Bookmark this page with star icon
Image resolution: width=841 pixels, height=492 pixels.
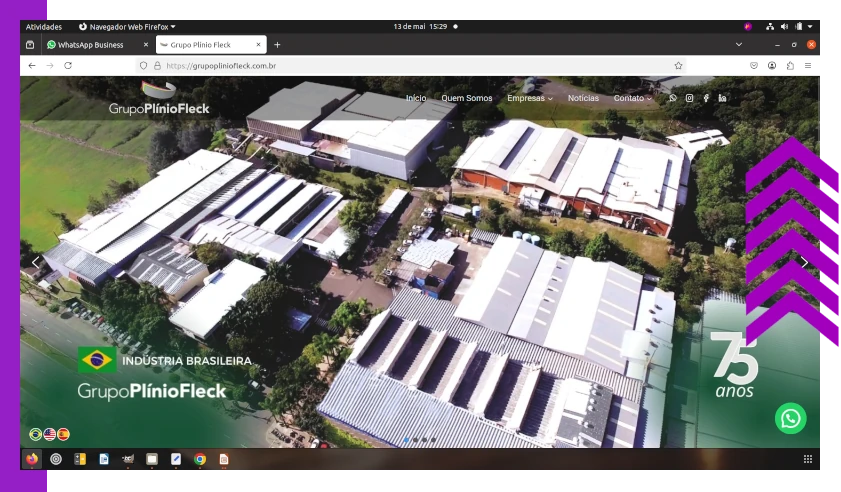(x=678, y=65)
